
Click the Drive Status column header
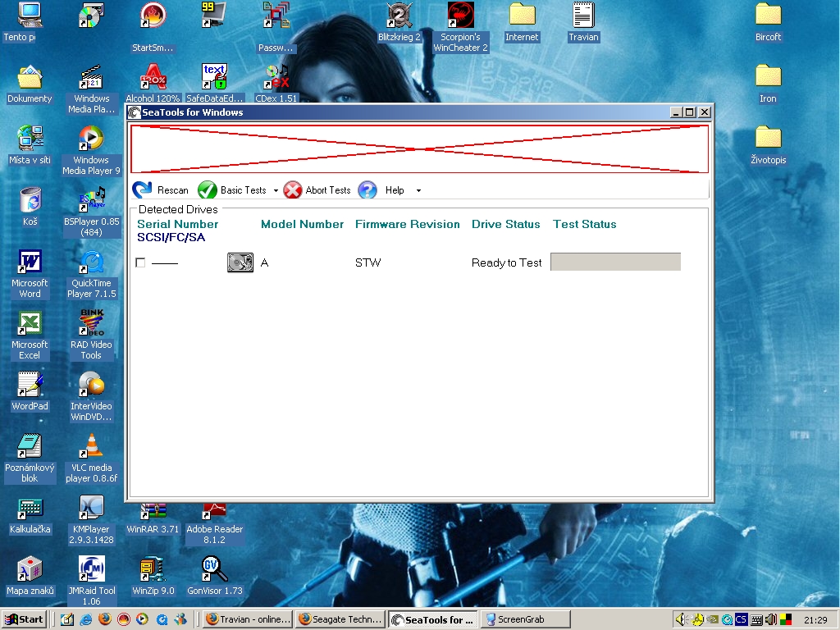tap(505, 224)
